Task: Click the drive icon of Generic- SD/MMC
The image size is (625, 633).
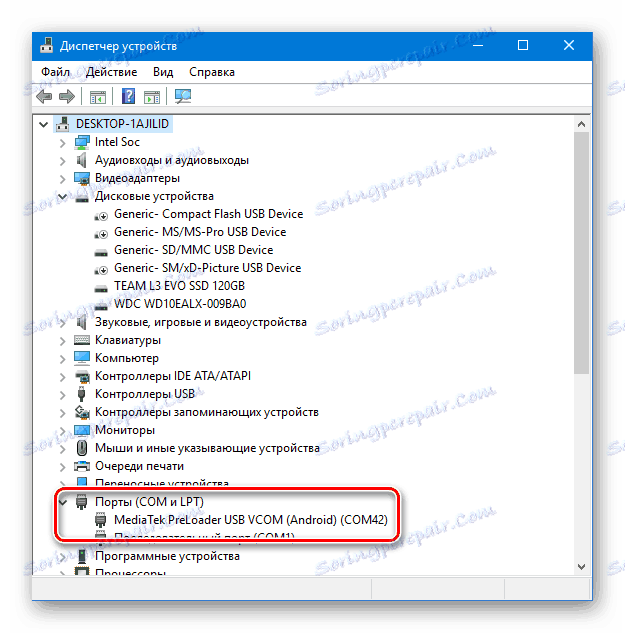Action: [101, 252]
